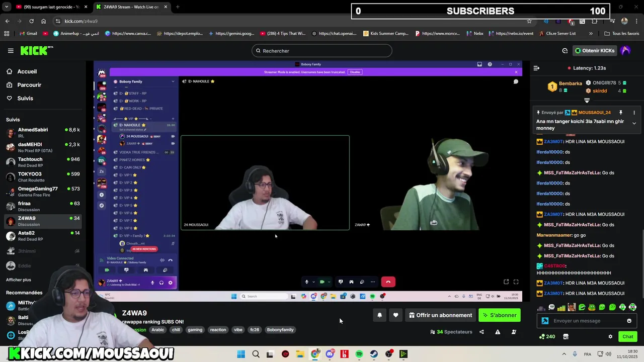Reload the page
The height and width of the screenshot is (362, 644).
(x=31, y=21)
